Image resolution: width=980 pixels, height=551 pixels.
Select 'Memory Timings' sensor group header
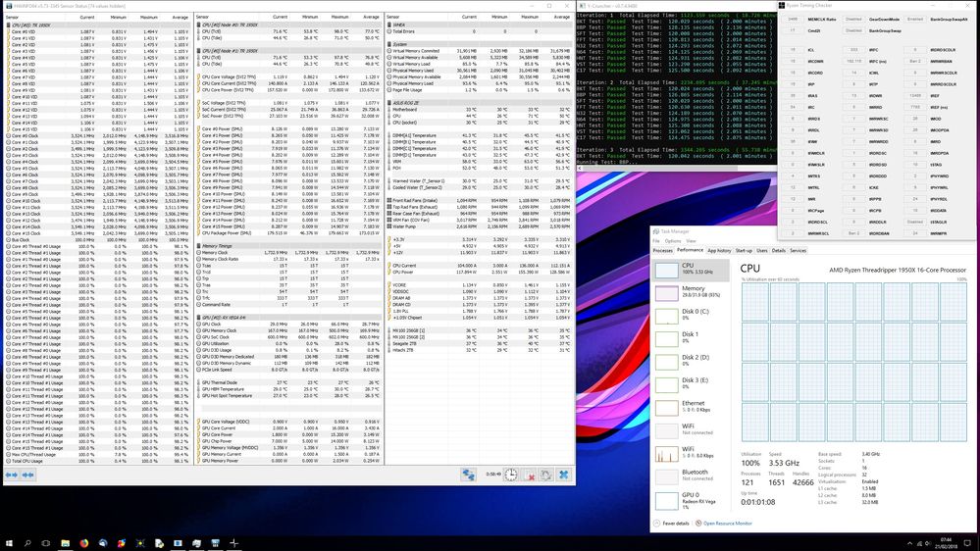289,246
